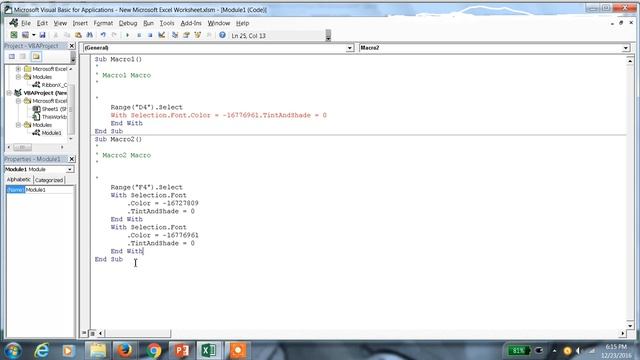Collapse the VBAProject (New...) tree node
640x360 pixels.
click(9, 93)
